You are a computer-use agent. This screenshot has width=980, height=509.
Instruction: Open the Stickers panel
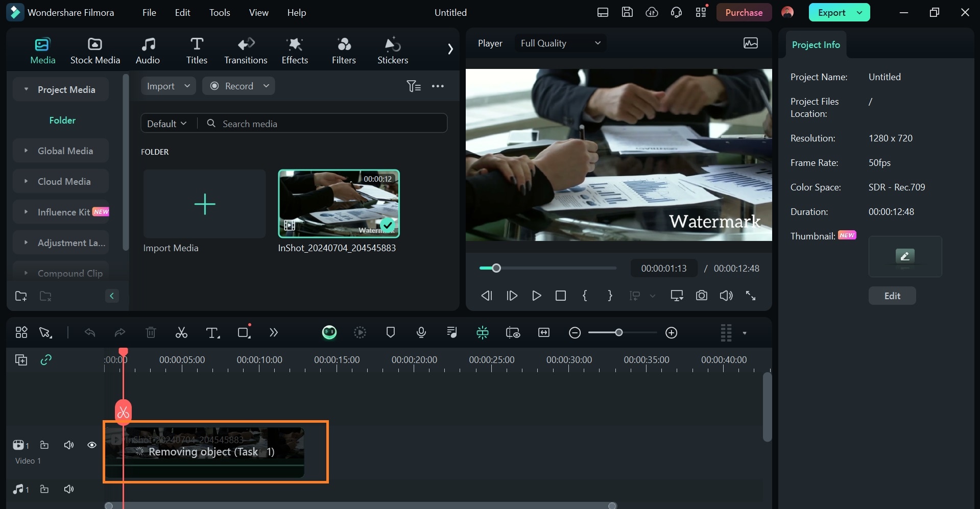coord(393,51)
